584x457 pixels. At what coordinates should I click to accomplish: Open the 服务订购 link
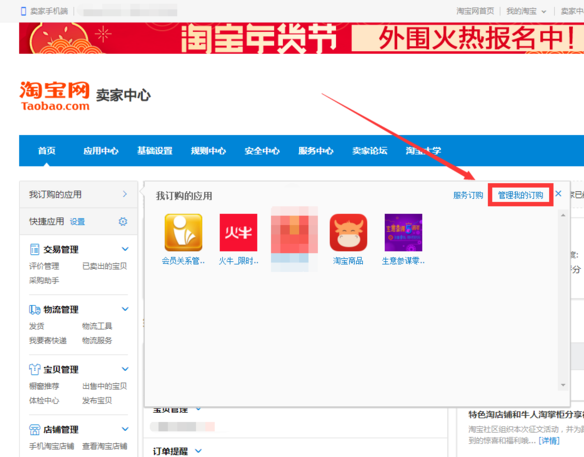point(468,195)
